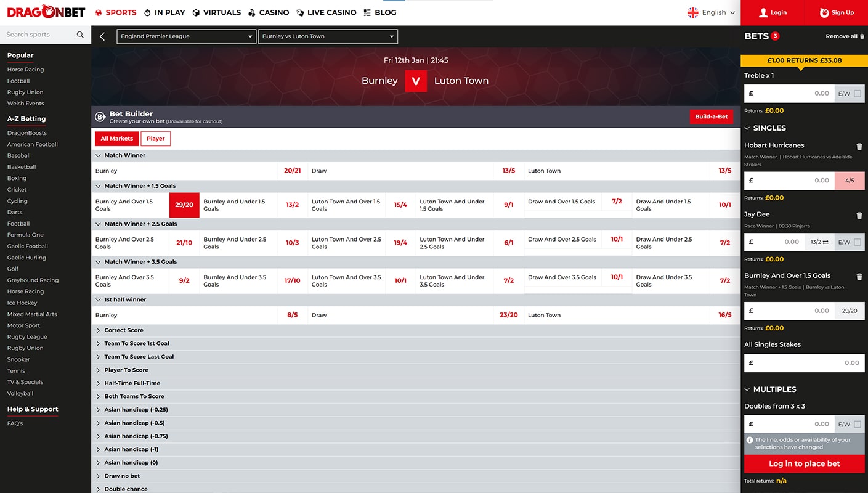The height and width of the screenshot is (493, 868).
Task: Open Mixed Martial Arts in sidebar
Action: (x=32, y=314)
